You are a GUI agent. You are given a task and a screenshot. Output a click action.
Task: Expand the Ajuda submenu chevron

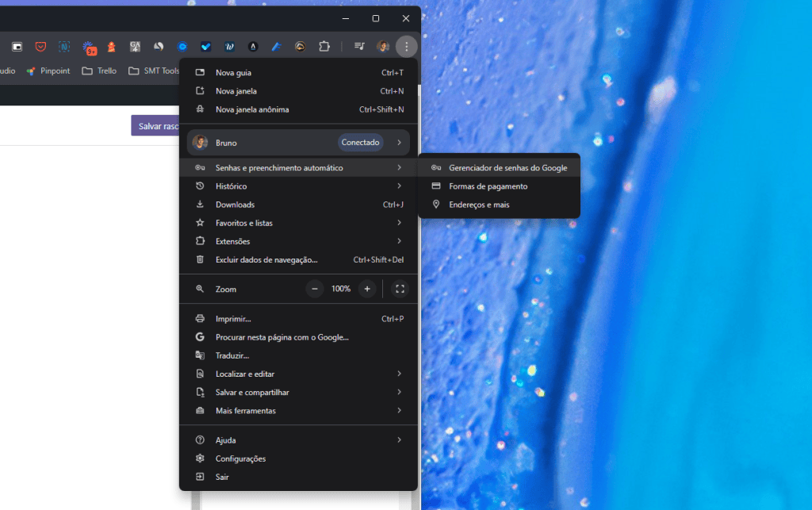click(x=400, y=439)
